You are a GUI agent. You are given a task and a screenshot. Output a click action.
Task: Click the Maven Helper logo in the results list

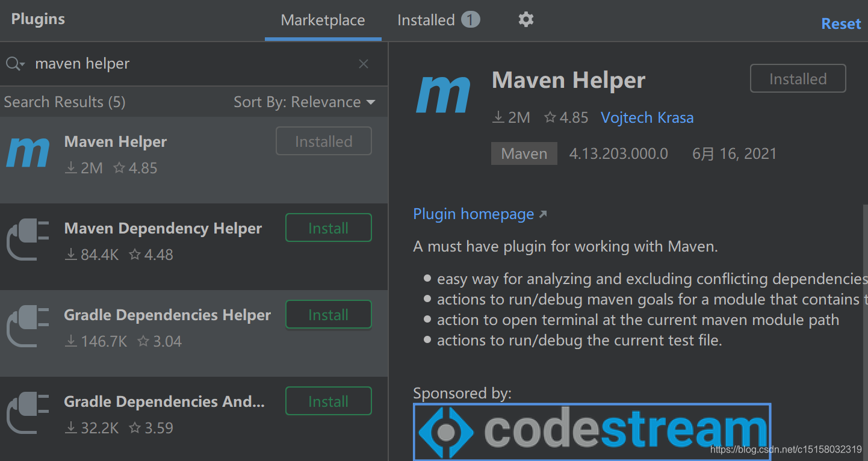(28, 152)
